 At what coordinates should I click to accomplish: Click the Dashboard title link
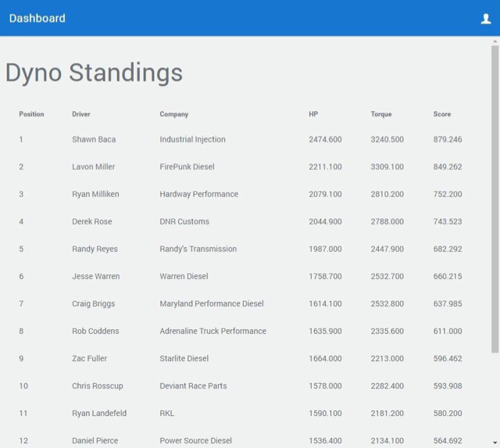[37, 18]
